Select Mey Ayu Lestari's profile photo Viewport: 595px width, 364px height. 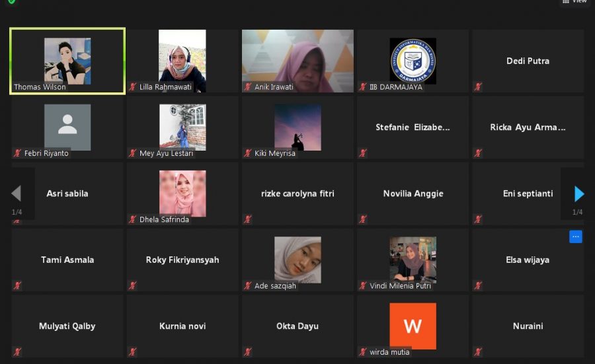point(182,127)
